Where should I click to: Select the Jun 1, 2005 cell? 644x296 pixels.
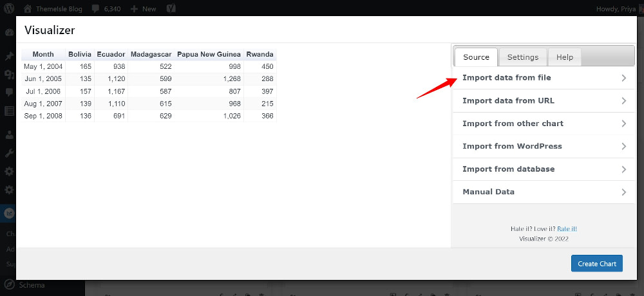43,79
